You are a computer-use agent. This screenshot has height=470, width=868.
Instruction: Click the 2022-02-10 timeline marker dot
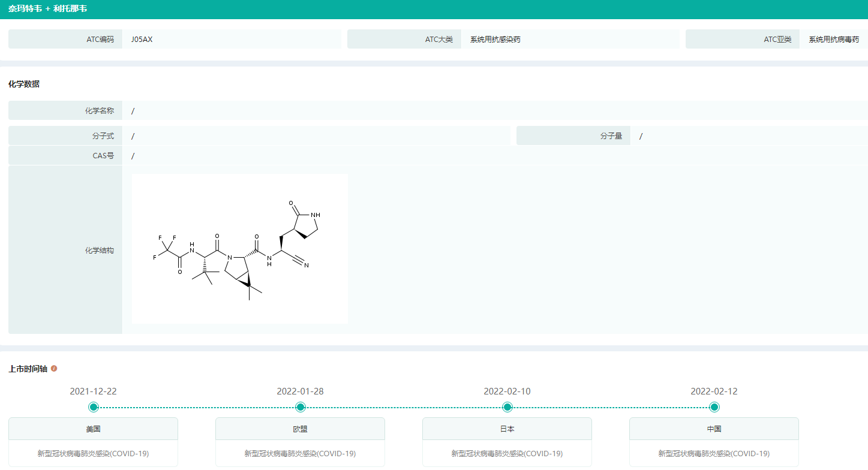[x=507, y=408]
